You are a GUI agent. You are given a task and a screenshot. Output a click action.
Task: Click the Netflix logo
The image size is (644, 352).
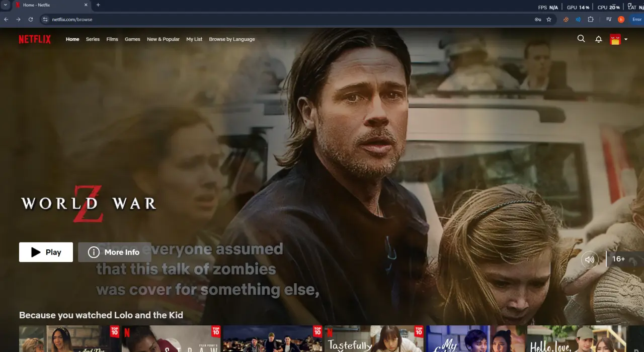35,39
